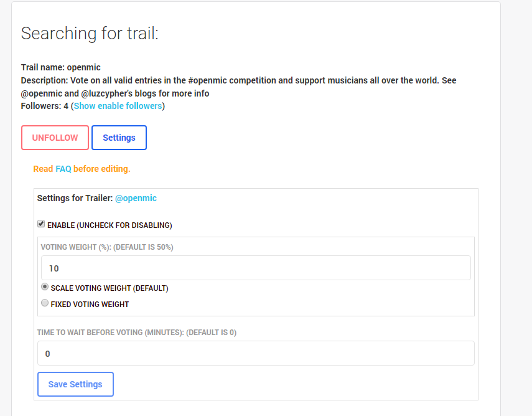Open the FAQ link
Image resolution: width=532 pixels, height=416 pixels.
pos(63,169)
